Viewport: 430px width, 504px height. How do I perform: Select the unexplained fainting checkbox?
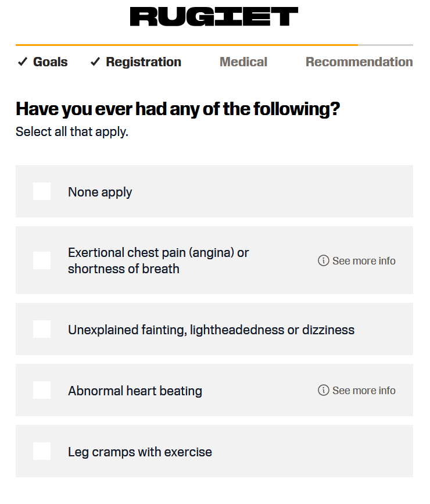[42, 329]
